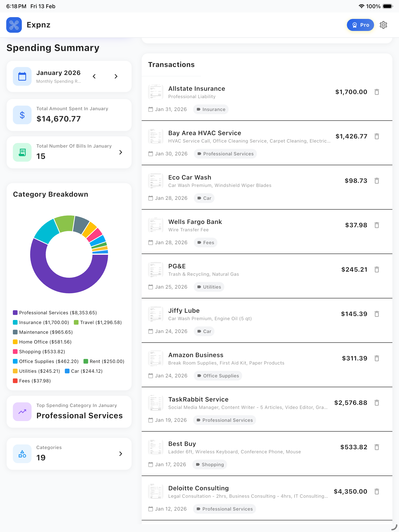Screen dimensions: 399x532
Task: Select the Car tag on Jiffy Lube
Action: click(204, 331)
